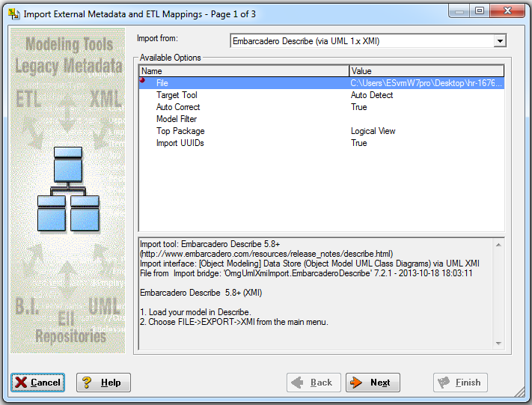Click the Name column header
Viewport: 532px width, 405px height.
tap(244, 71)
